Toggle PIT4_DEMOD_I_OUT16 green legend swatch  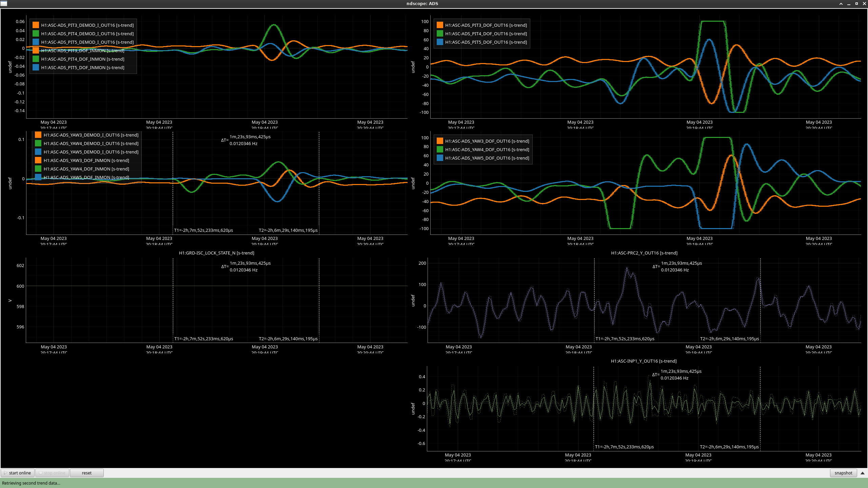36,34
